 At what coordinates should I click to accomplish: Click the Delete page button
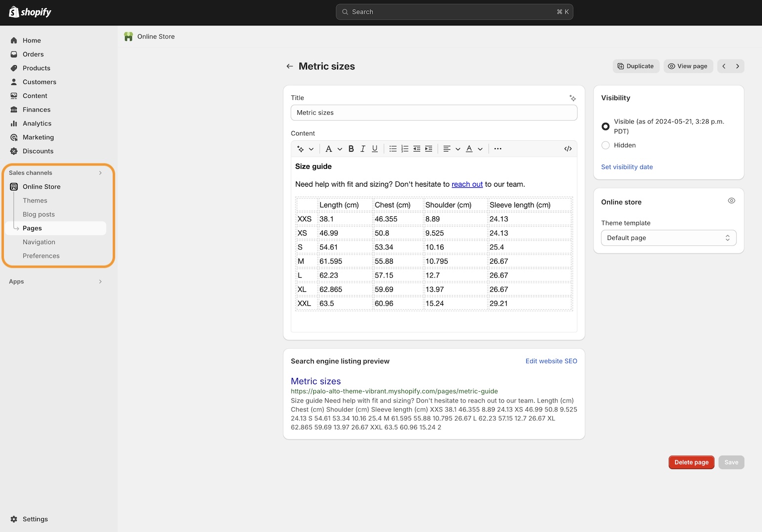click(x=691, y=462)
